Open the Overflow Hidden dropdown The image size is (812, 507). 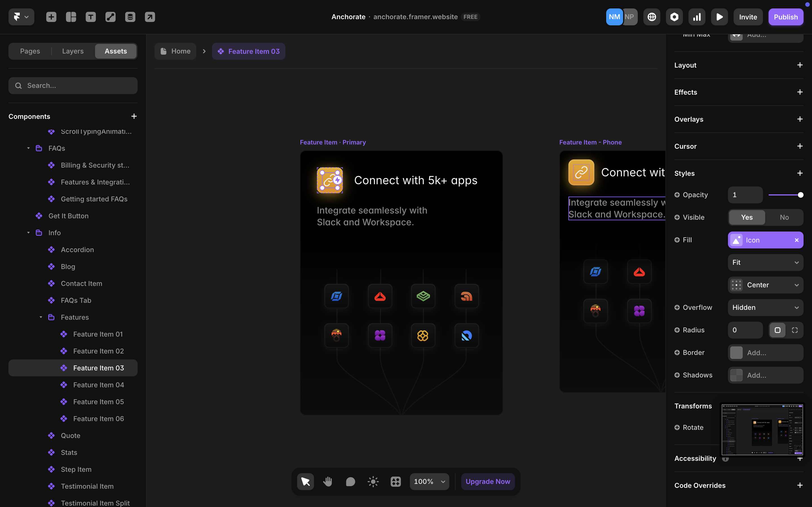765,308
